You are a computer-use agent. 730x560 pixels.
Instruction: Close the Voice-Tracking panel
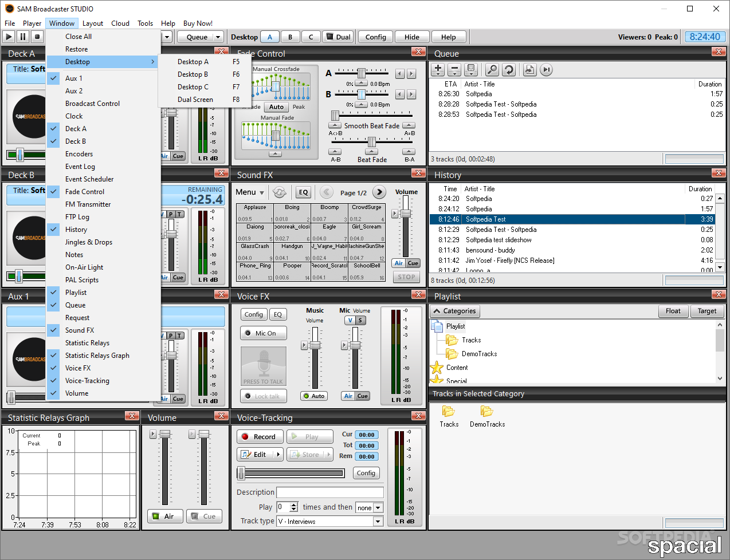pyautogui.click(x=418, y=416)
